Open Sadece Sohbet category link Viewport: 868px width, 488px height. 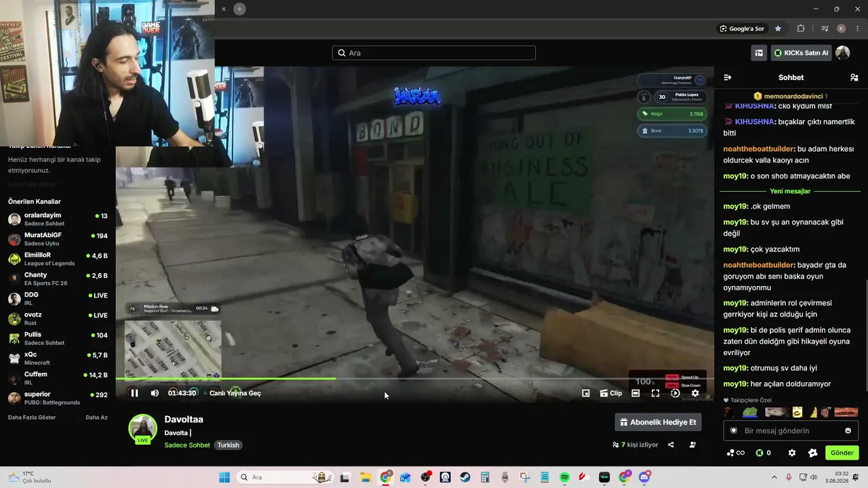pyautogui.click(x=187, y=445)
